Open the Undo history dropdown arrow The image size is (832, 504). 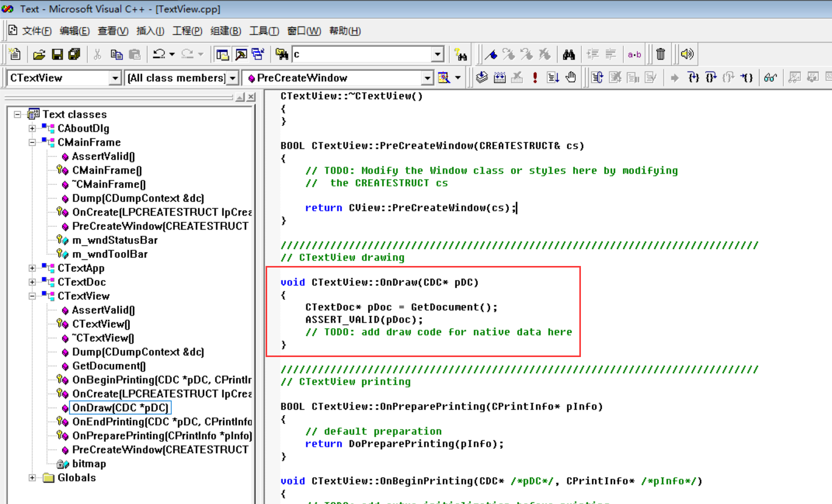pos(172,54)
